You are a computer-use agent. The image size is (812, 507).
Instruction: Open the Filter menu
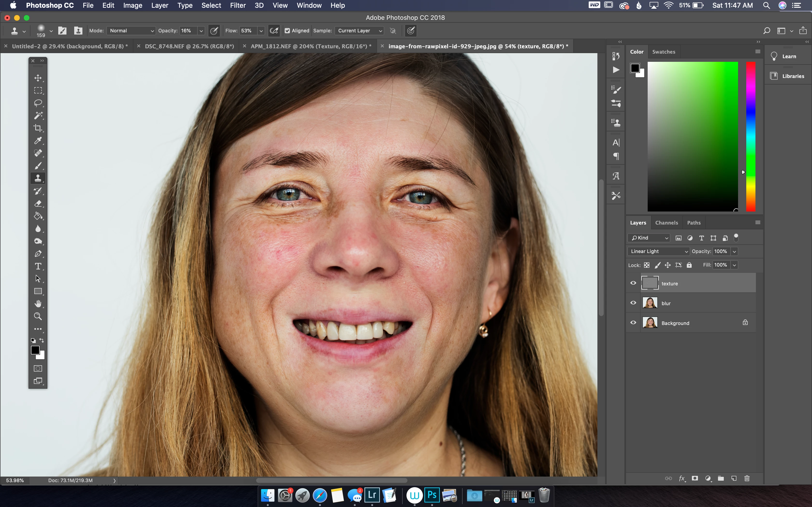click(x=238, y=5)
